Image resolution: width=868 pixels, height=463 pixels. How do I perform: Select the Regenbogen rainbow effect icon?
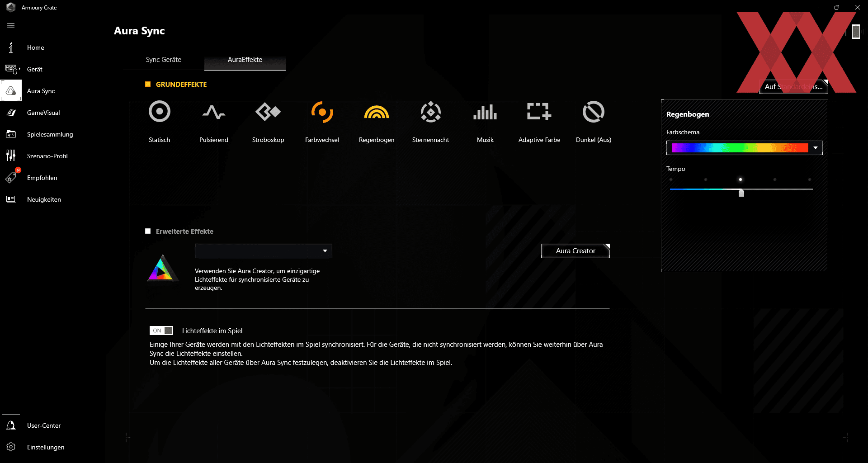tap(377, 112)
